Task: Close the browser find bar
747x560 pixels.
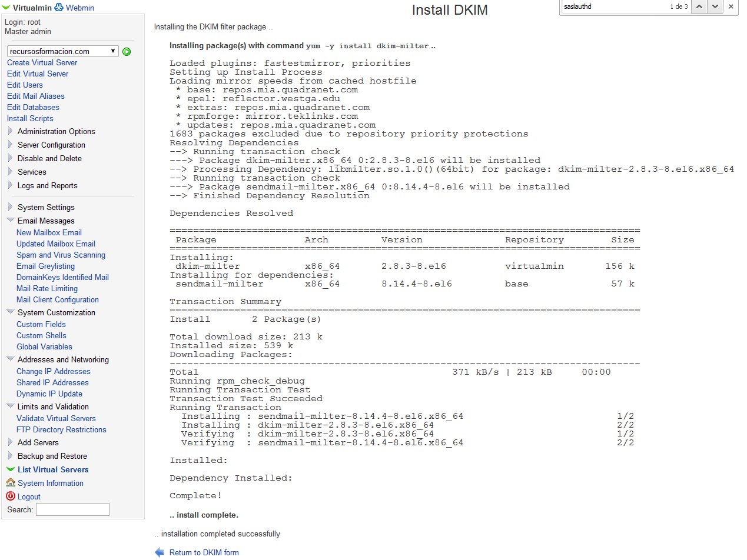Action: [731, 6]
